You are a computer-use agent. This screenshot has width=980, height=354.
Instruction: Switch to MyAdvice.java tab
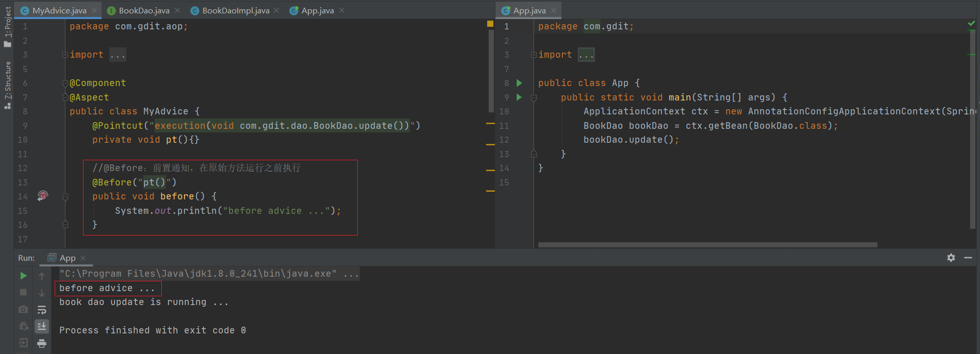pos(59,10)
